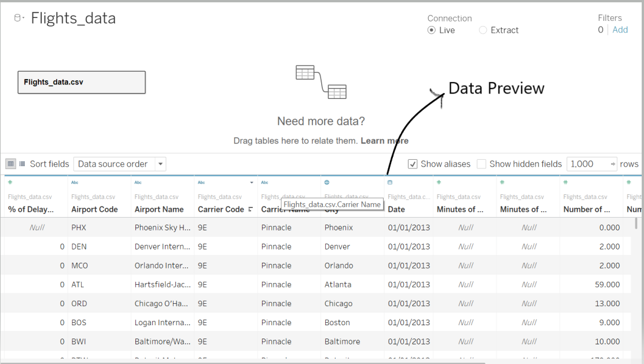
Task: Click the 0.000 value in Phoenix row
Action: (609, 227)
